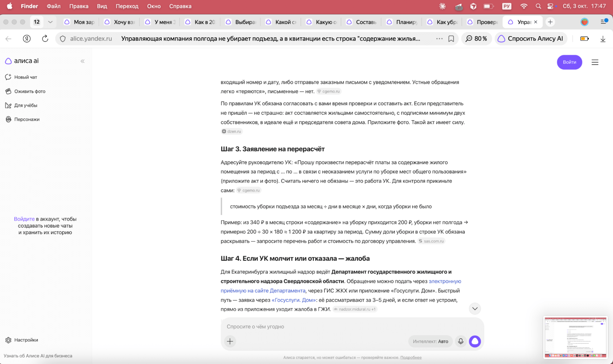Open the Файл menu
This screenshot has height=364, width=613.
pyautogui.click(x=54, y=6)
